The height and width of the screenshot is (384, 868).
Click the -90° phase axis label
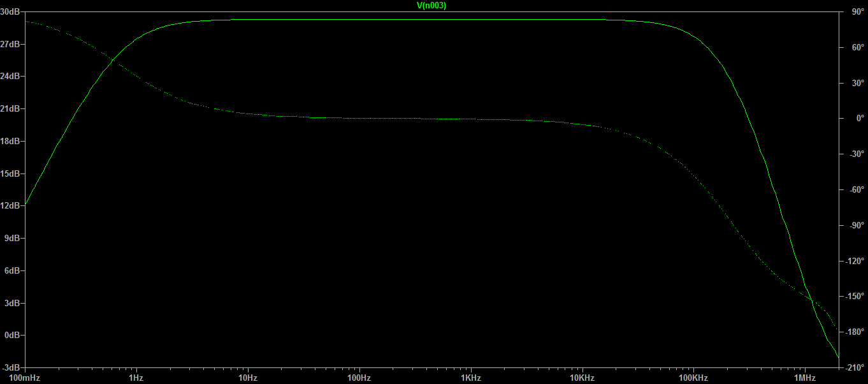[x=856, y=225]
